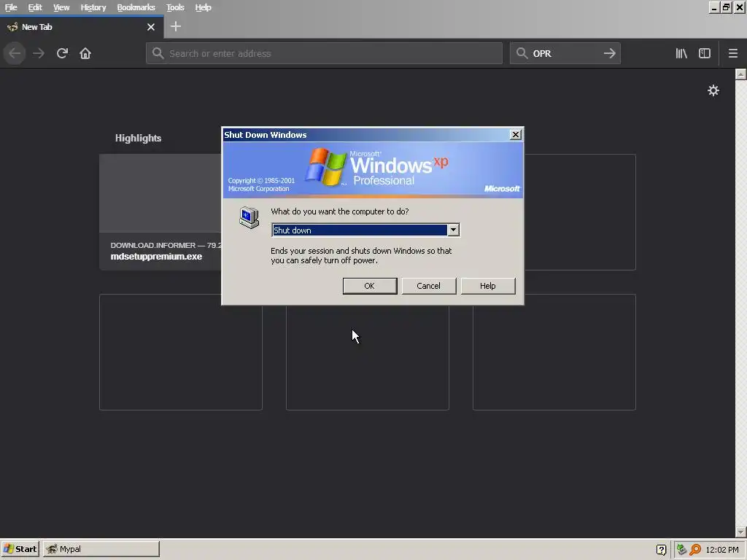Screen dimensions: 747x560
Task: Open Help in shutdown dialog
Action: [x=488, y=286]
